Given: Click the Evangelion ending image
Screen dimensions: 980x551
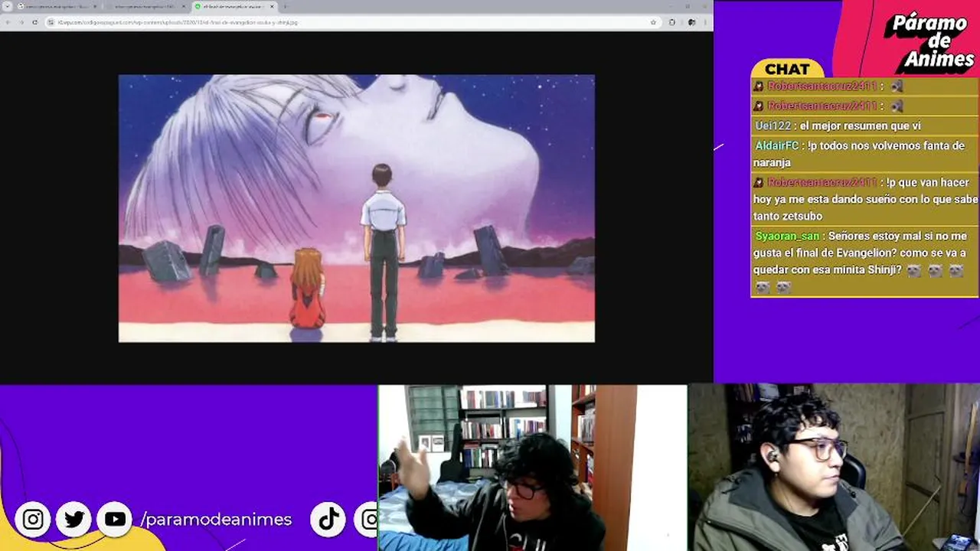Looking at the screenshot, I should point(356,208).
